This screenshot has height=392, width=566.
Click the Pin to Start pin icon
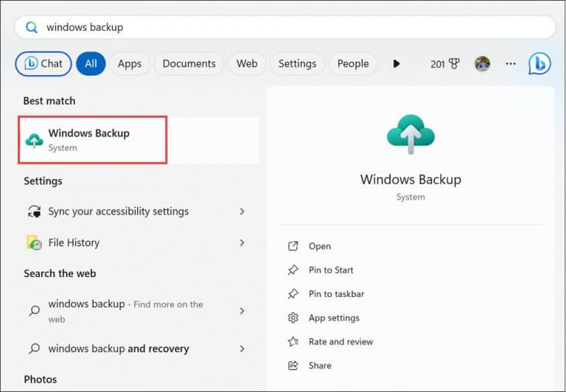coord(293,270)
